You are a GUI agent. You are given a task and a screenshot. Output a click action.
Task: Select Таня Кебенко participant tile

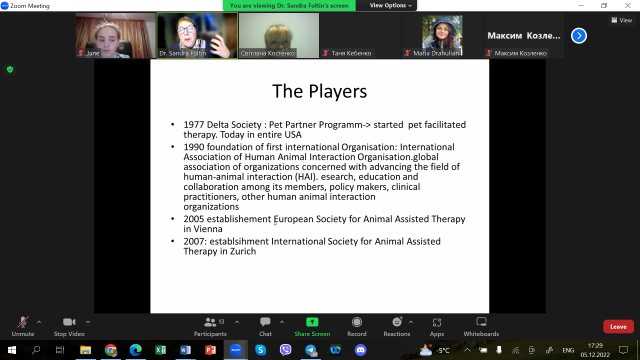click(x=360, y=35)
